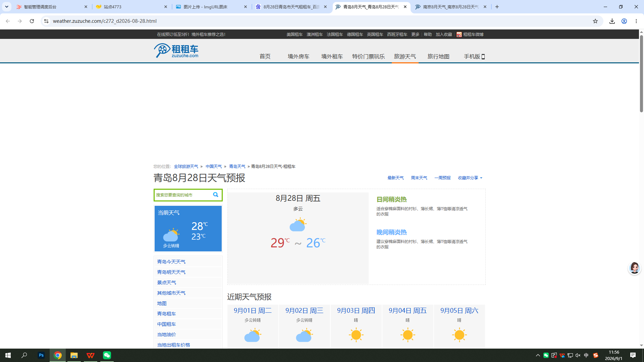Click the customer service avatar icon
The height and width of the screenshot is (362, 644).
634,268
